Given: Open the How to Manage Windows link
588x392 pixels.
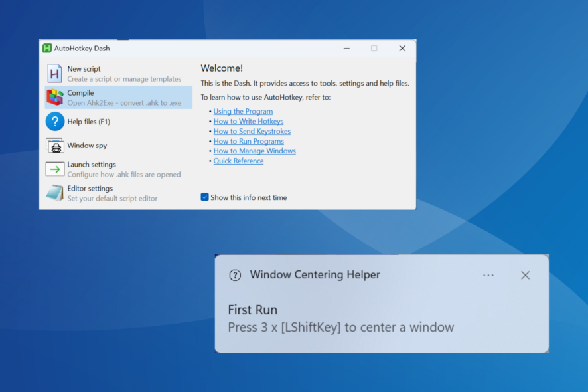Looking at the screenshot, I should pos(254,151).
